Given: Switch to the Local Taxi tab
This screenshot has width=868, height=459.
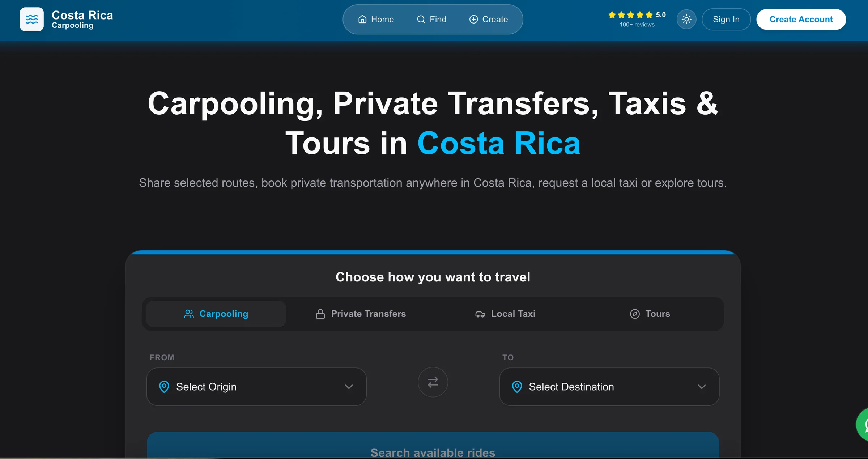Looking at the screenshot, I should point(505,314).
